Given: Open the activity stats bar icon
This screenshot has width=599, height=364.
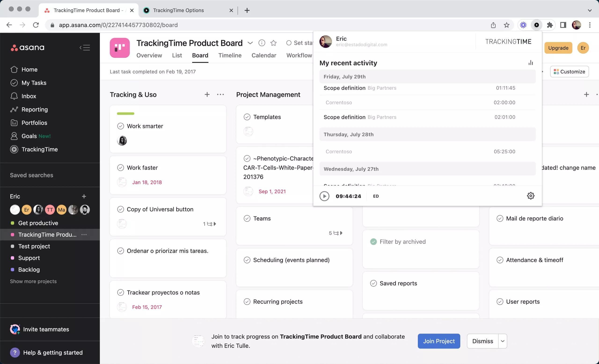Looking at the screenshot, I should (x=530, y=63).
